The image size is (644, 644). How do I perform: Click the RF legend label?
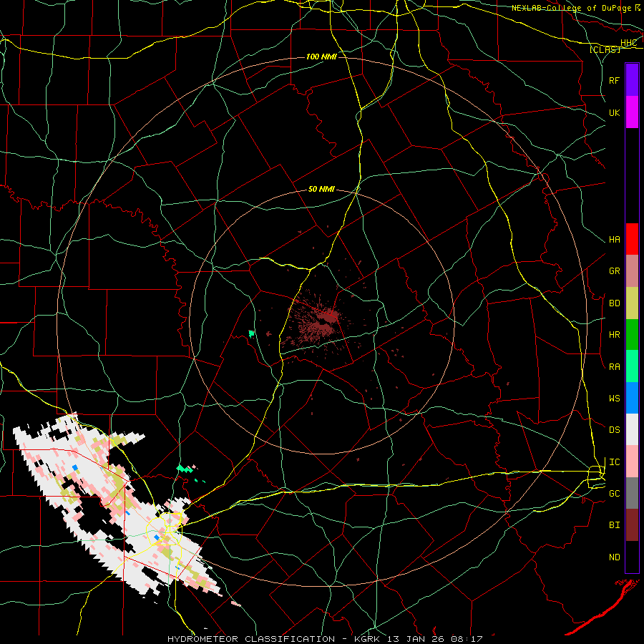point(614,80)
